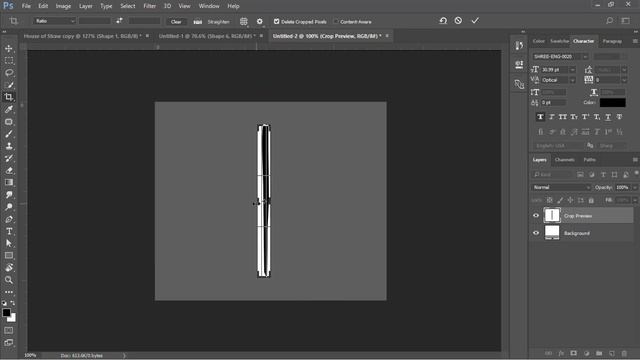
Task: Cancel the current crop operation
Action: click(x=458, y=20)
